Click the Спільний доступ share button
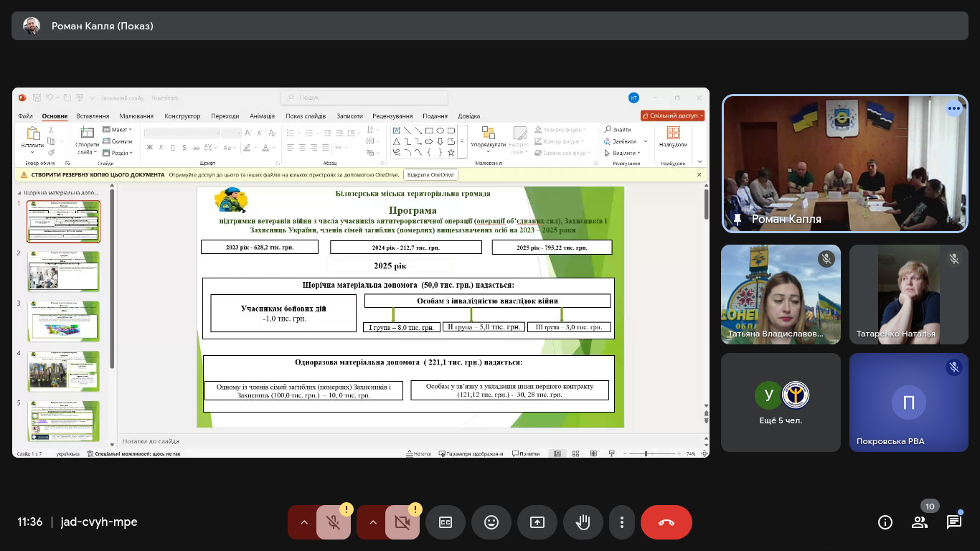This screenshot has width=980, height=551. click(672, 116)
